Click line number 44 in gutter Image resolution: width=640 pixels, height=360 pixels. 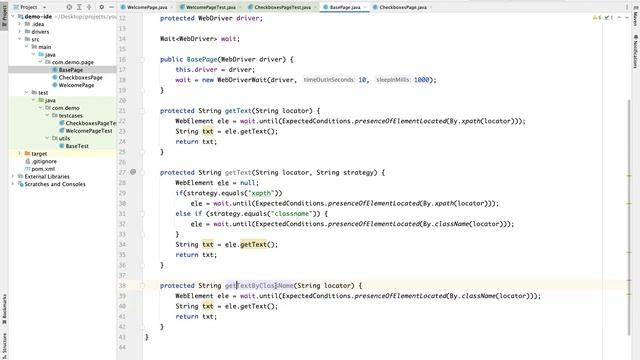coord(122,347)
